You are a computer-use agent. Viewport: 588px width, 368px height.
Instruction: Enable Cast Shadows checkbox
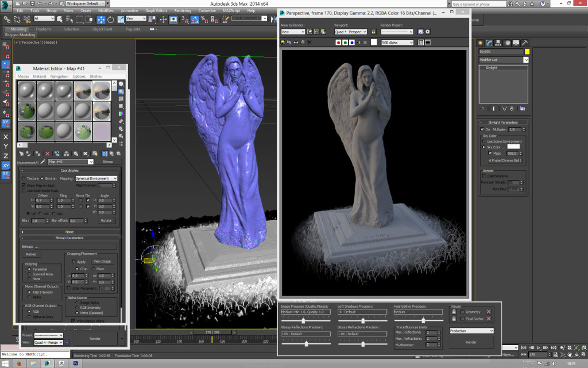click(x=484, y=176)
